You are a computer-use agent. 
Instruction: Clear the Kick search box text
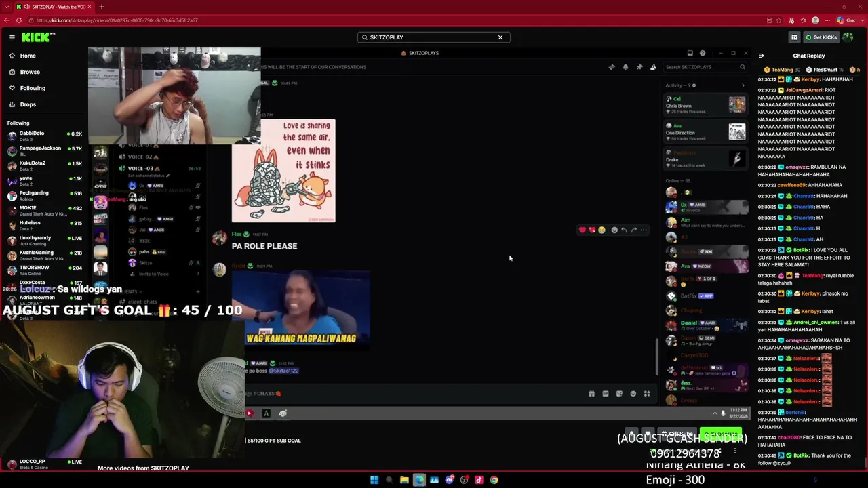tap(500, 37)
